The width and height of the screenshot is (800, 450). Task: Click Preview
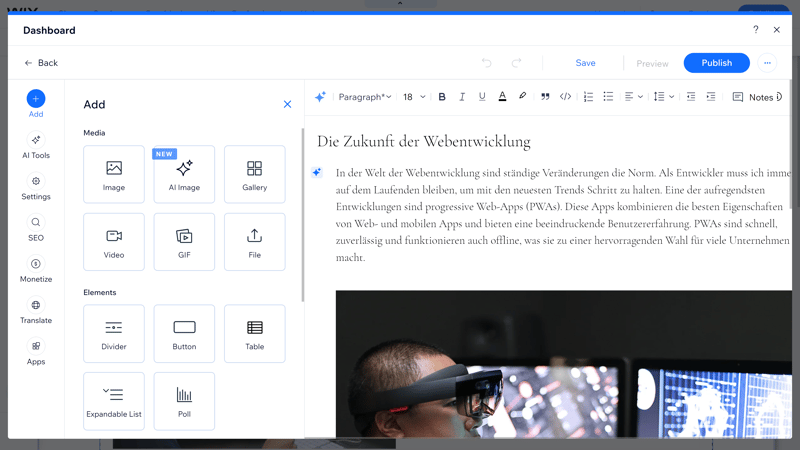pos(652,63)
